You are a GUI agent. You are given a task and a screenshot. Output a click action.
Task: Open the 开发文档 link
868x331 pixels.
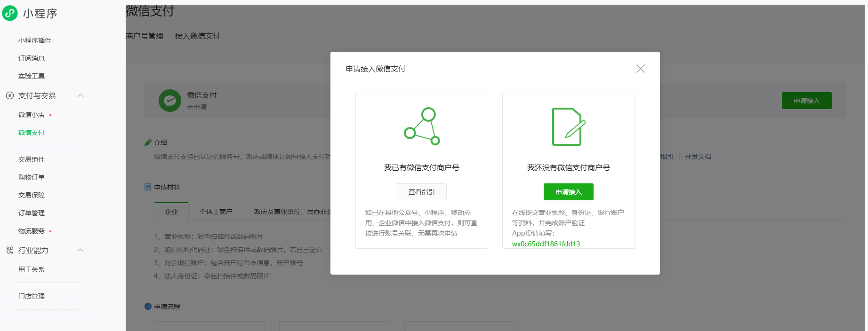(698, 157)
